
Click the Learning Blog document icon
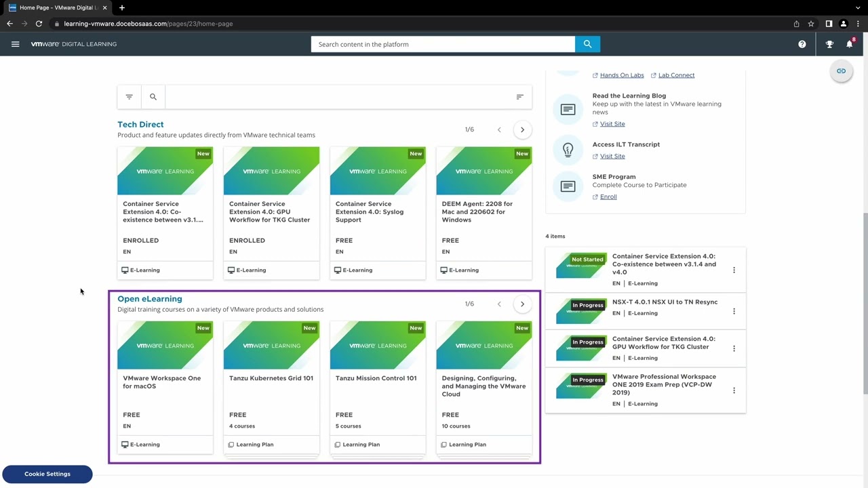568,109
